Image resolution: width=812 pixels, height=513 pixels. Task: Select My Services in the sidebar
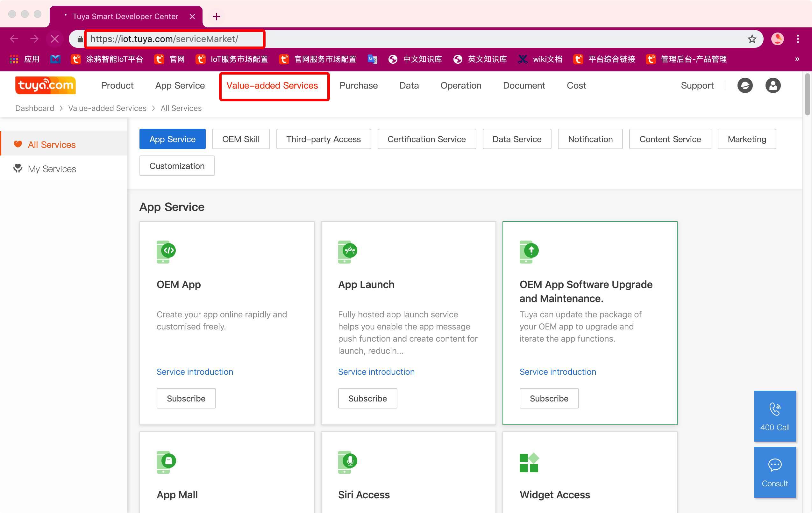(64, 169)
